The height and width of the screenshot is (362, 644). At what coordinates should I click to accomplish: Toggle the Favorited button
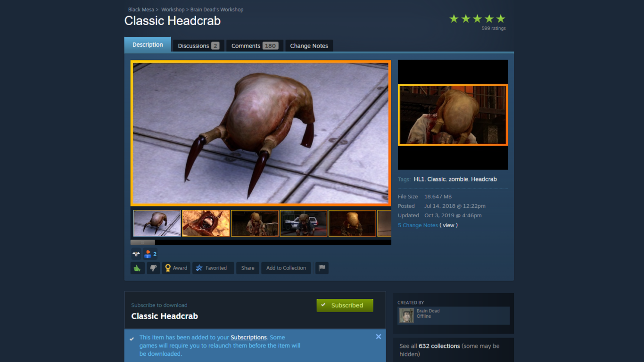point(213,268)
